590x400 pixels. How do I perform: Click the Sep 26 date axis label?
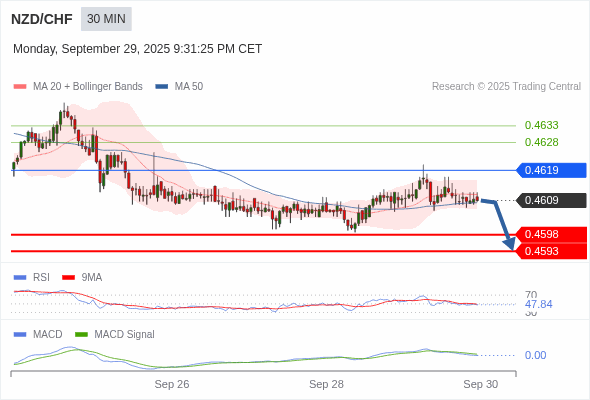172,384
